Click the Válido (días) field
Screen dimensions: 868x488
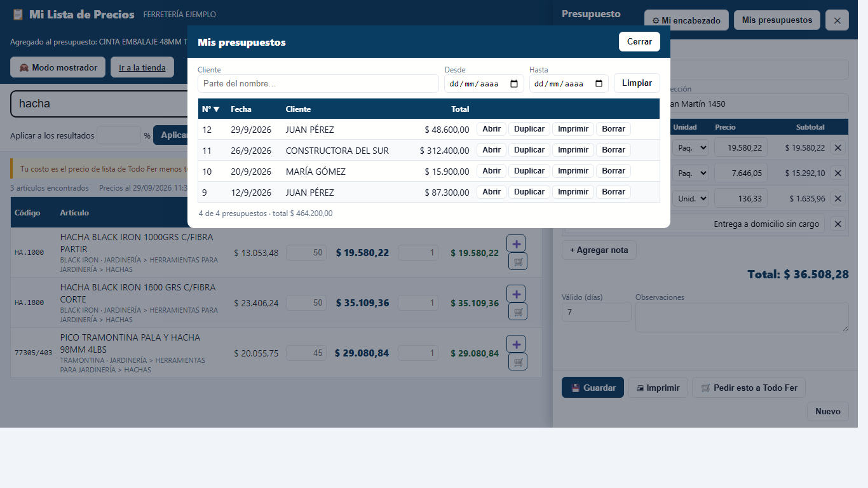[597, 312]
